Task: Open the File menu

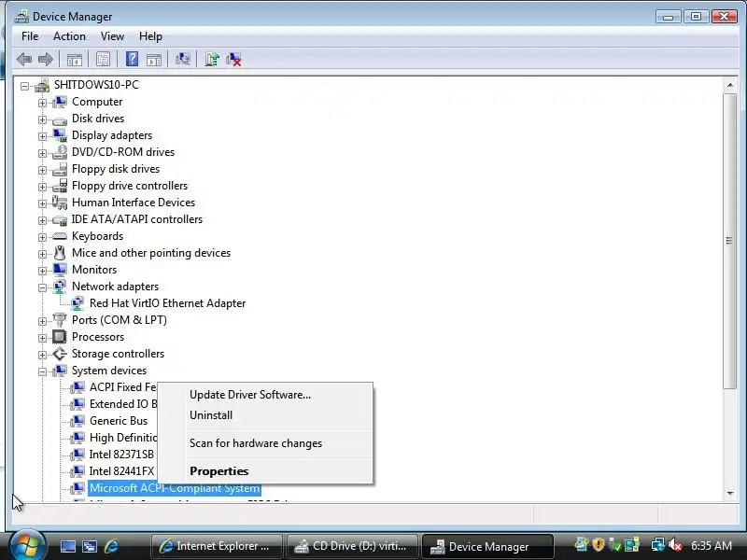Action: [30, 36]
